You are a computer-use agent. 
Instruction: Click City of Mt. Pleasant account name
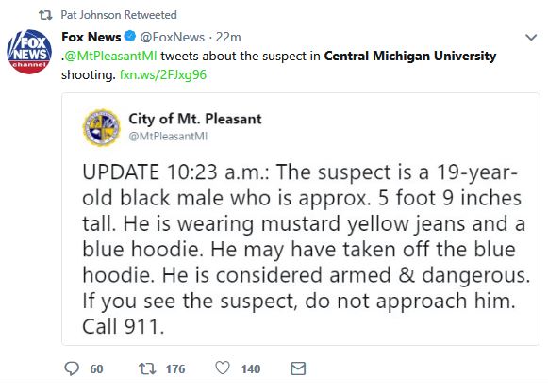[x=195, y=119]
